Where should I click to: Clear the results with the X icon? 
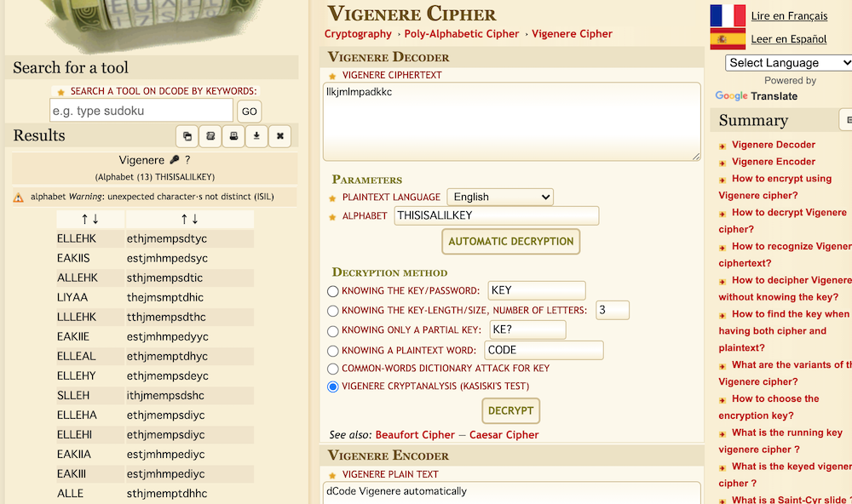279,136
